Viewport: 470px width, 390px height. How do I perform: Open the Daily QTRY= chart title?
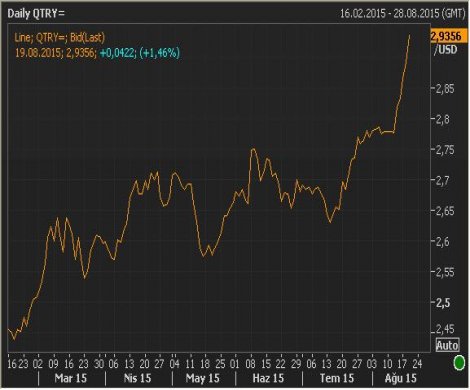[36, 14]
